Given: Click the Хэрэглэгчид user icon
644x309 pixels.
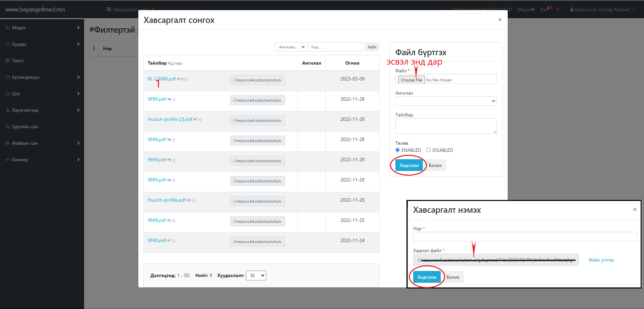Looking at the screenshot, I should (7, 110).
